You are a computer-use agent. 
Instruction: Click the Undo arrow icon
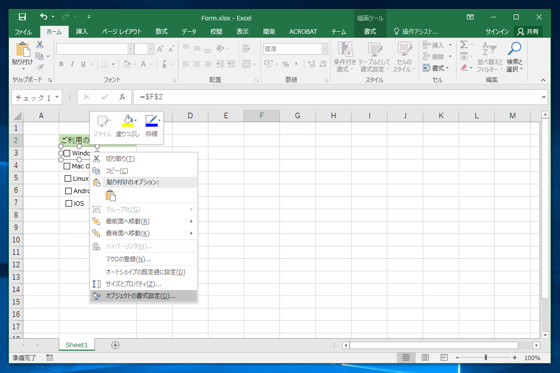pos(44,16)
